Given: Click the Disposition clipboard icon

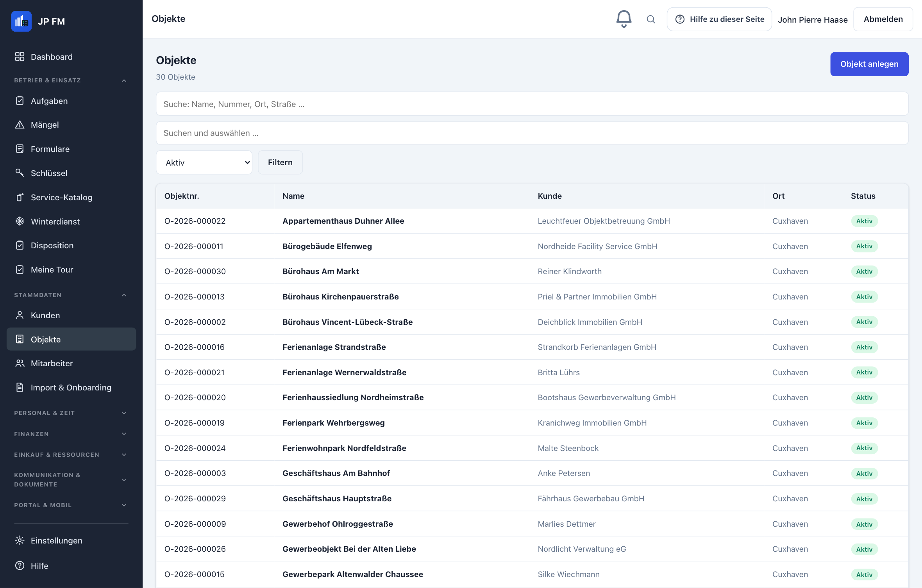Looking at the screenshot, I should pyautogui.click(x=20, y=245).
